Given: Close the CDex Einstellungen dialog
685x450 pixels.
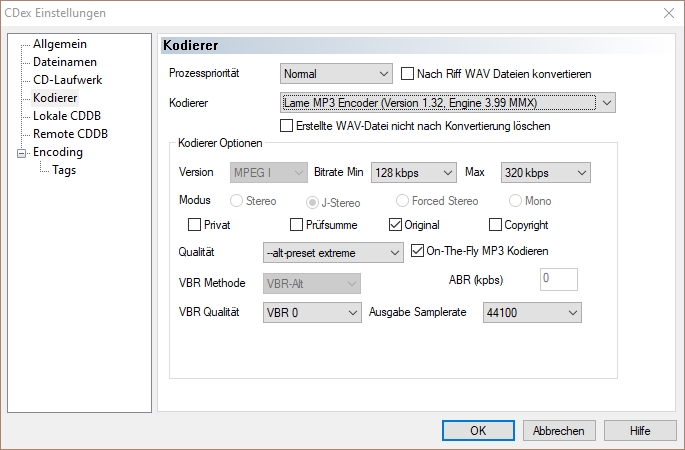Looking at the screenshot, I should [667, 13].
